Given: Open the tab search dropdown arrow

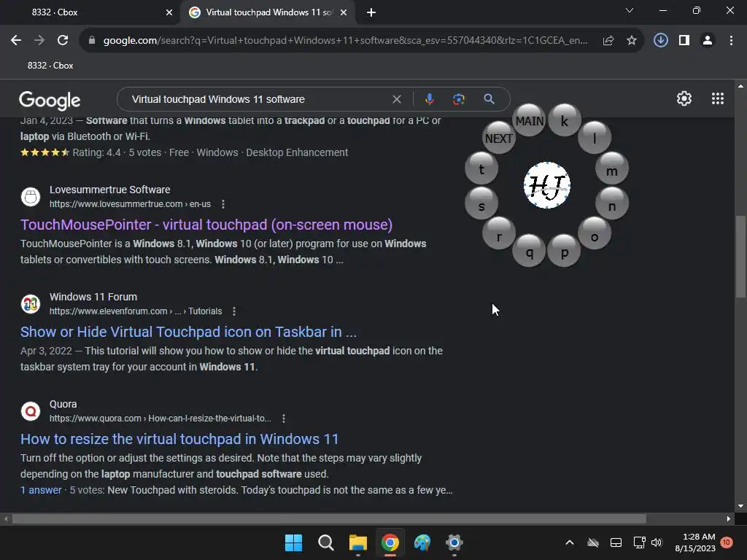Looking at the screenshot, I should coord(630,10).
